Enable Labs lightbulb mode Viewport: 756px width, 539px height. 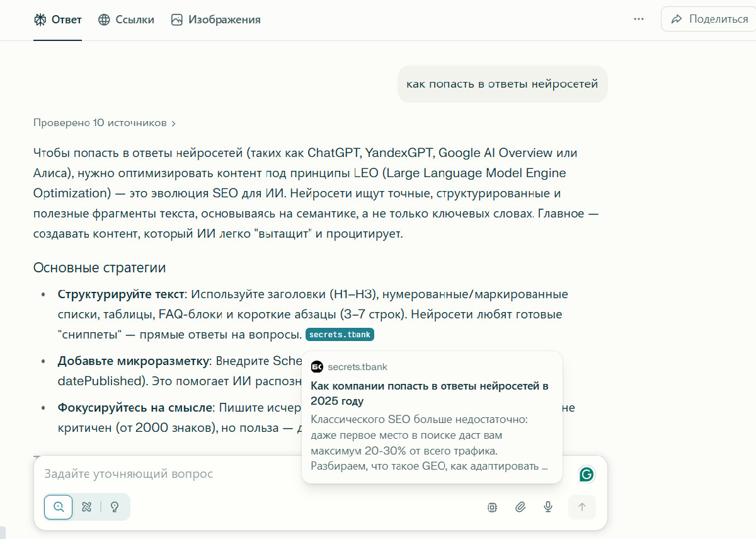coord(115,506)
